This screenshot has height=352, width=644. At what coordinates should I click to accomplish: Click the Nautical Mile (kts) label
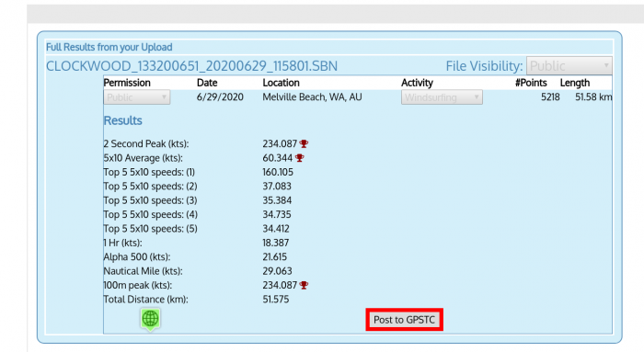[143, 271]
